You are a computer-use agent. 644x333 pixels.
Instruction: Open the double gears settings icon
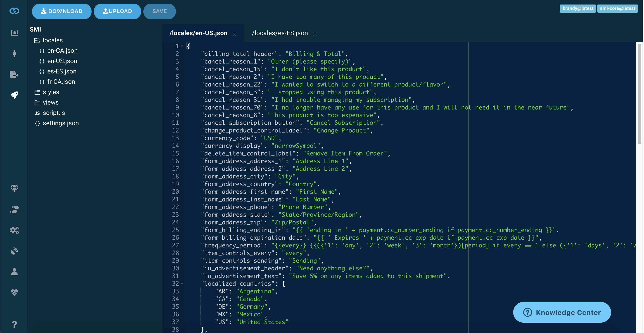point(14,230)
